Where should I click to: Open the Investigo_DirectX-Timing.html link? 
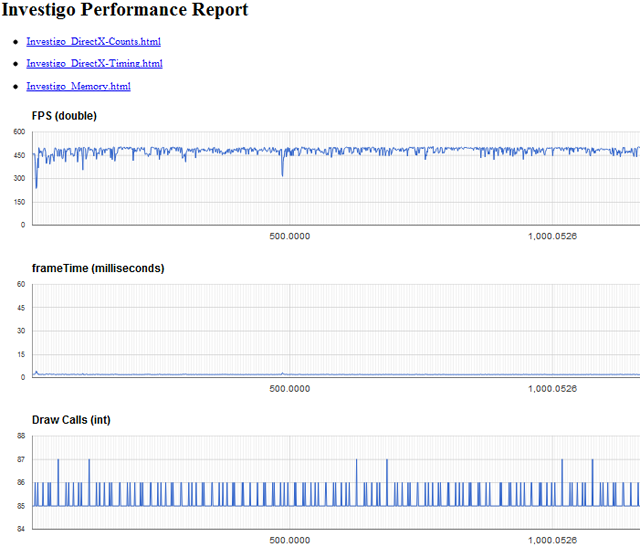[94, 64]
